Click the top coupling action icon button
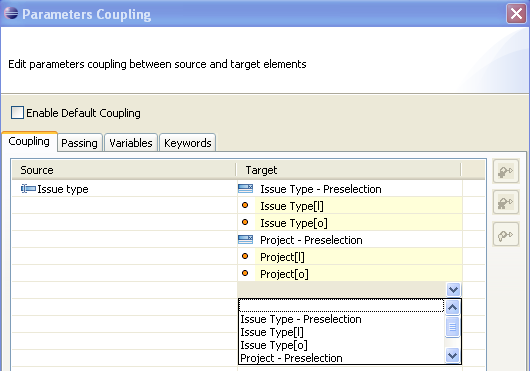Viewport: 530px width, 371px height. tap(505, 171)
